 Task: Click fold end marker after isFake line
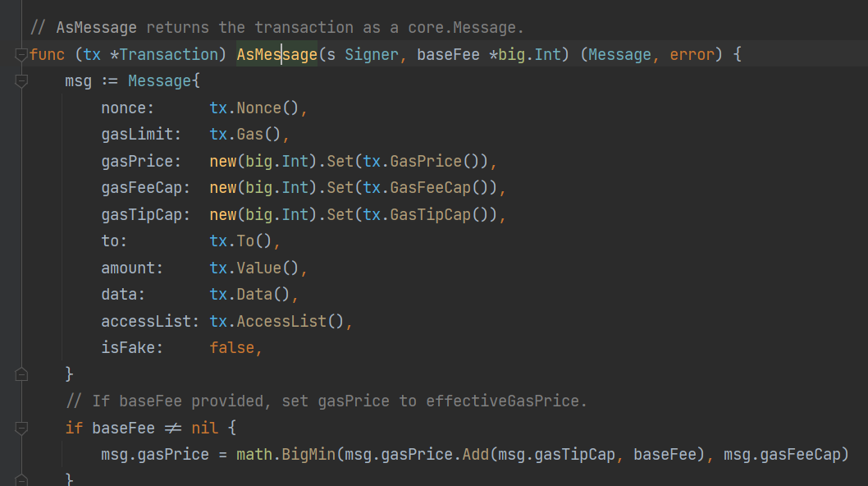(21, 374)
